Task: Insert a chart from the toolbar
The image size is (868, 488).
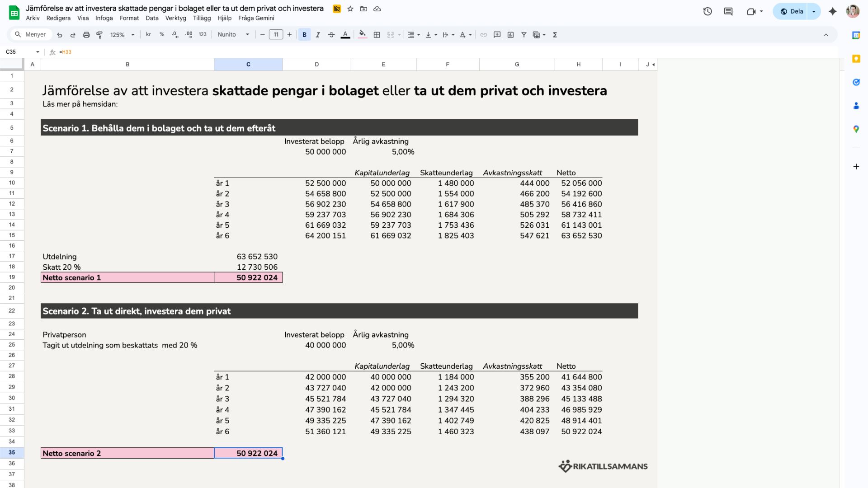Action: [511, 34]
